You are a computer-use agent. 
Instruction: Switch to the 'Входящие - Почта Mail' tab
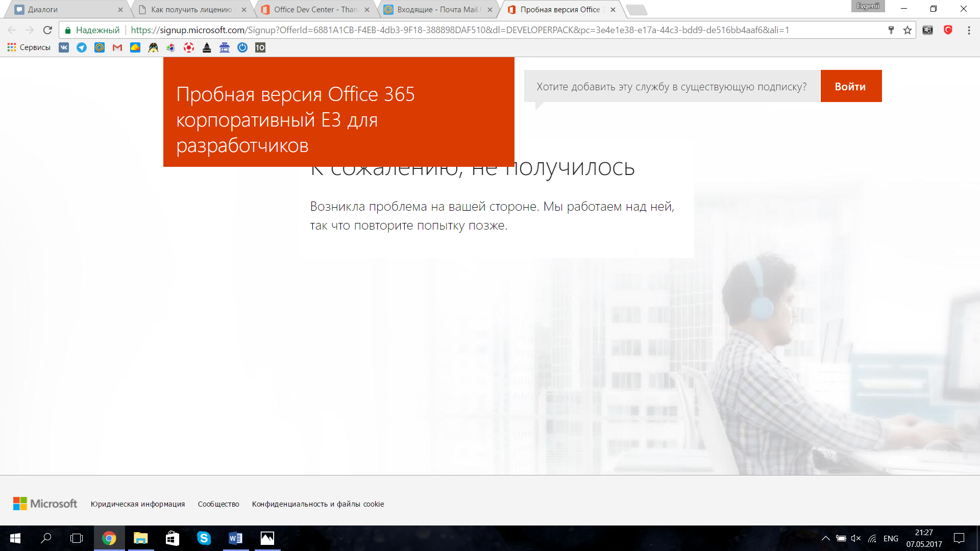(x=439, y=10)
